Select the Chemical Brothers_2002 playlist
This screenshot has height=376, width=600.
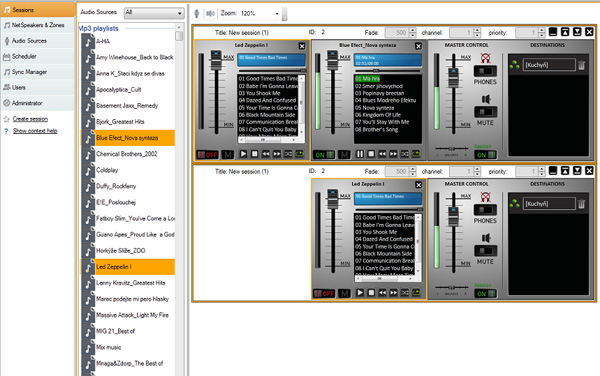point(128,154)
